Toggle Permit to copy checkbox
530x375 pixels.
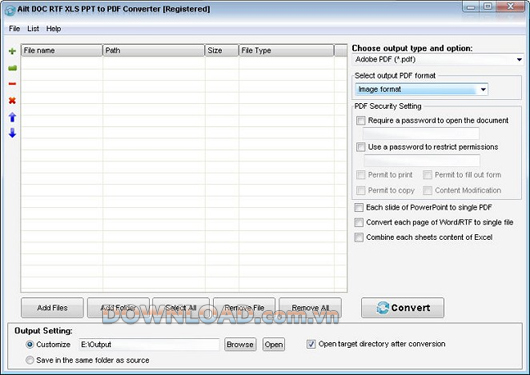(361, 190)
